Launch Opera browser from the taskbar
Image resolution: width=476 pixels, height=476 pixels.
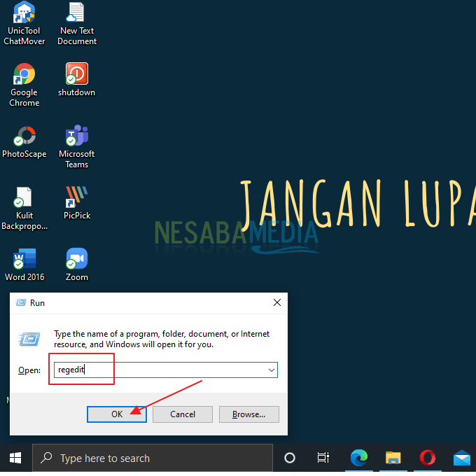(428, 458)
